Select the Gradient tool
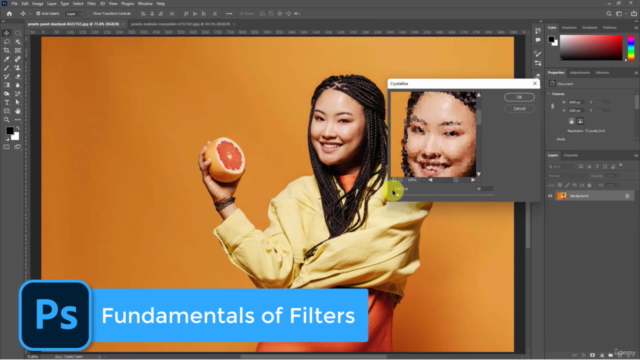Screen dimensions: 640x360 pyautogui.click(x=7, y=85)
